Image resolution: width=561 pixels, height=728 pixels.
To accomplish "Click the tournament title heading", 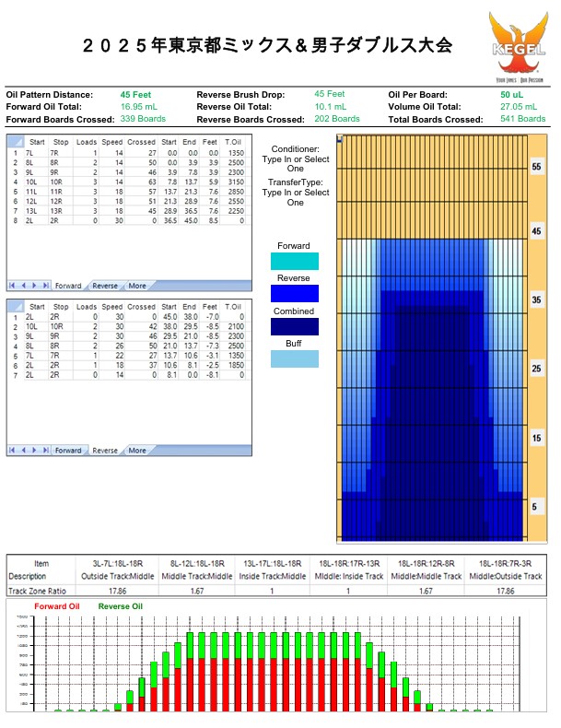I will tap(267, 45).
